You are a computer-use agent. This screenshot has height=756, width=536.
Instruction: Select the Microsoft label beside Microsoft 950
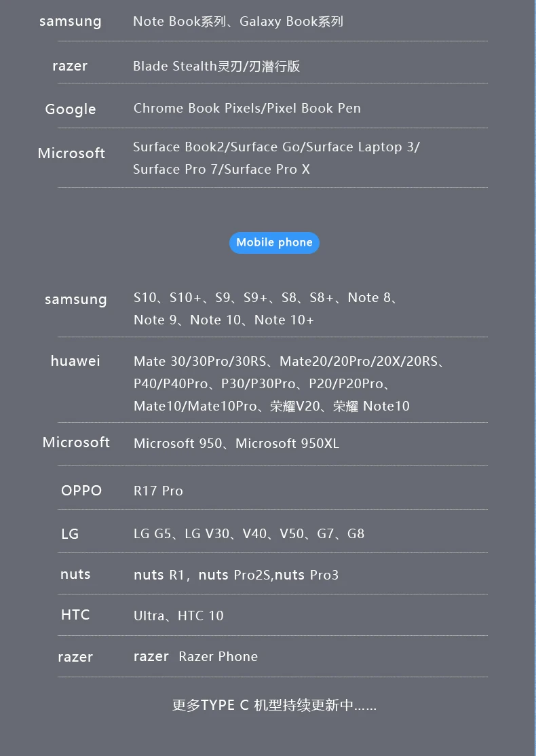tap(76, 442)
